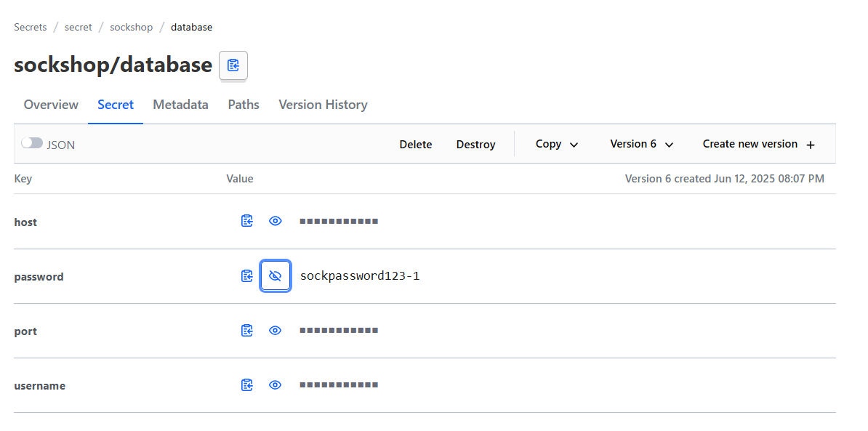The width and height of the screenshot is (868, 431).
Task: Show the masked port value
Action: (276, 331)
